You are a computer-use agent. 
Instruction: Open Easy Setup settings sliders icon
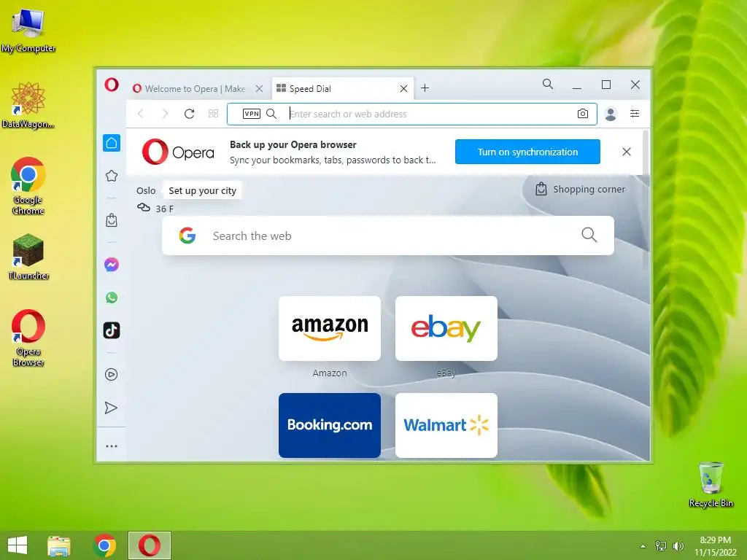click(635, 113)
